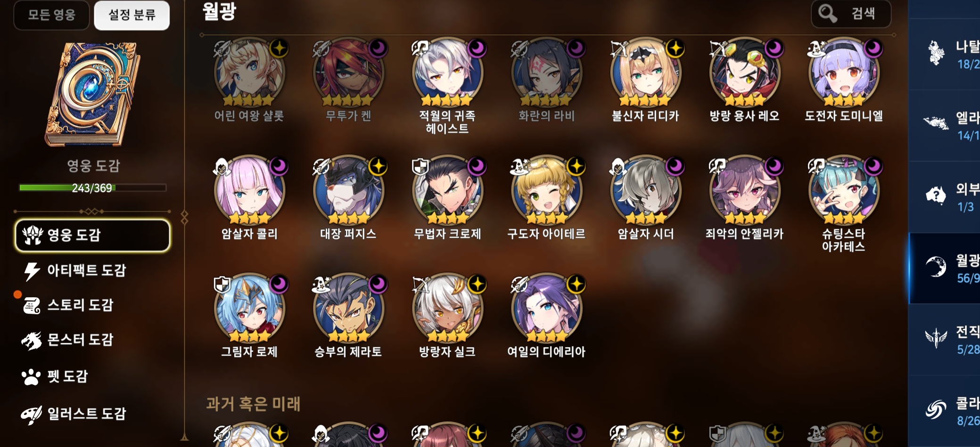Viewport: 980px width, 447px height.
Task: Open the 아티팩트 도감 artifact journal
Action: pos(75,270)
